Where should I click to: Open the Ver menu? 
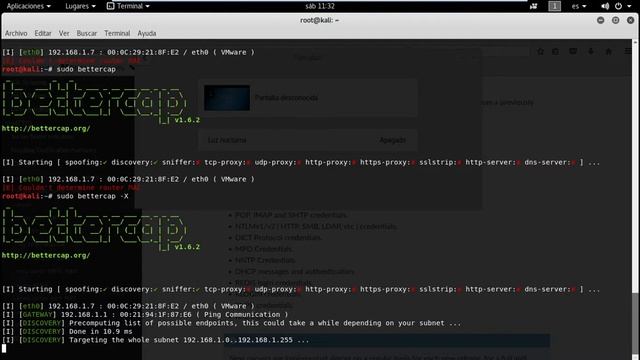pyautogui.click(x=64, y=33)
